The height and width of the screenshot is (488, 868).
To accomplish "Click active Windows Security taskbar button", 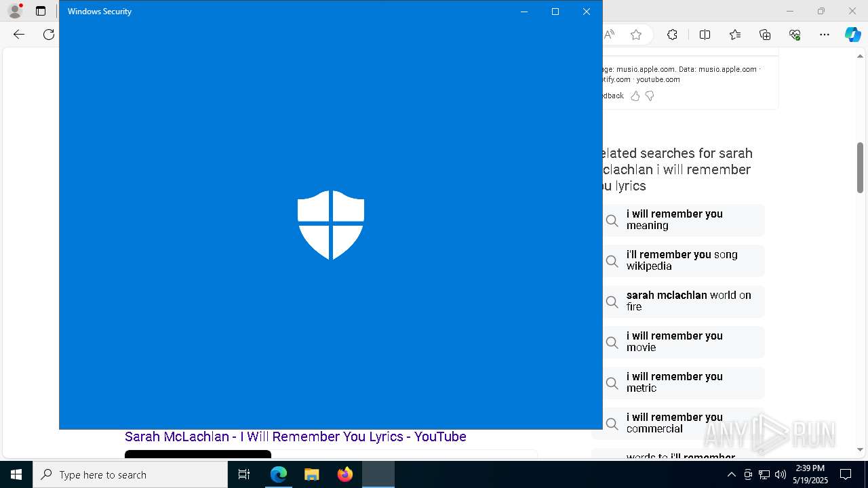I will pos(378,474).
